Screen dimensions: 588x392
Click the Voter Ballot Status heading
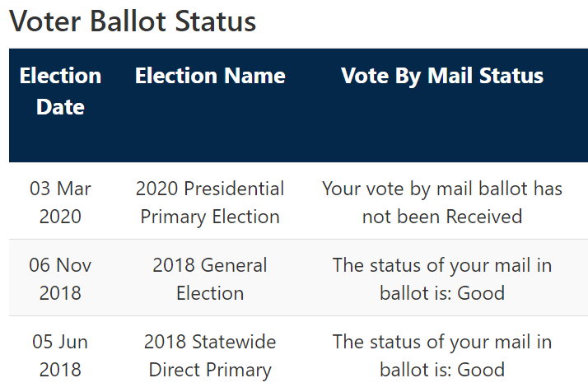point(133,21)
